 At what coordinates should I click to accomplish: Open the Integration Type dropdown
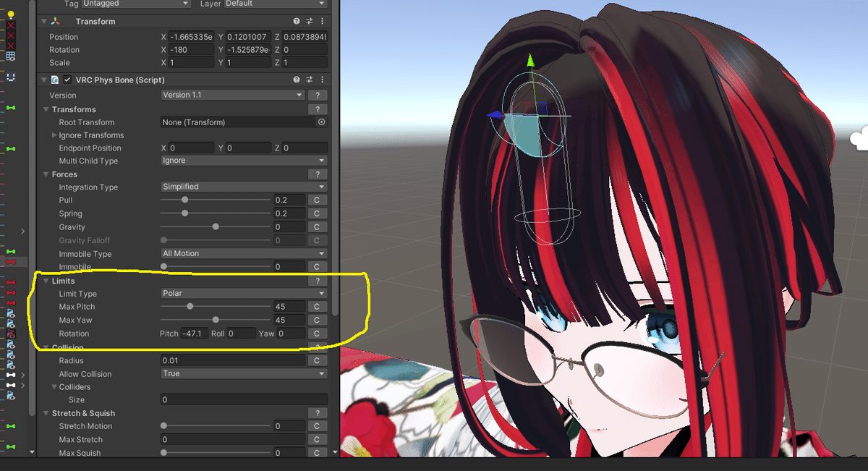pyautogui.click(x=243, y=187)
